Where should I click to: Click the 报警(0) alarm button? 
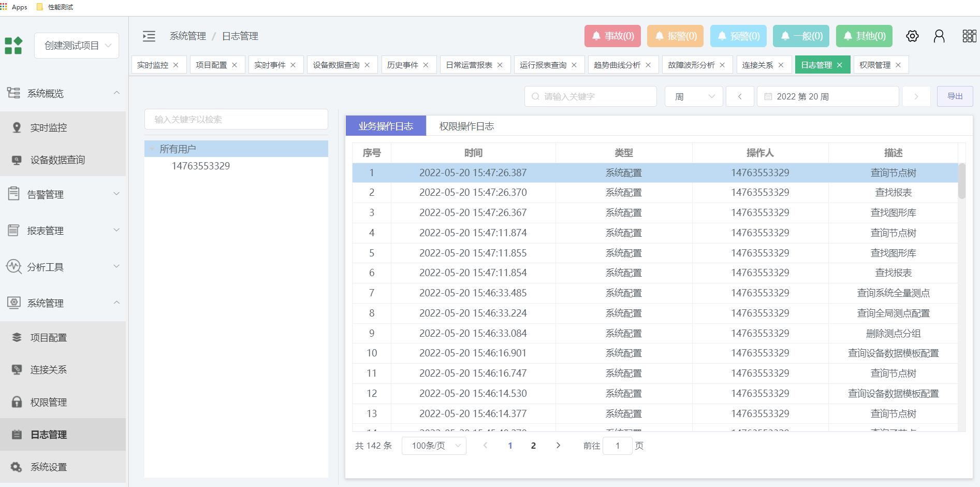point(675,36)
